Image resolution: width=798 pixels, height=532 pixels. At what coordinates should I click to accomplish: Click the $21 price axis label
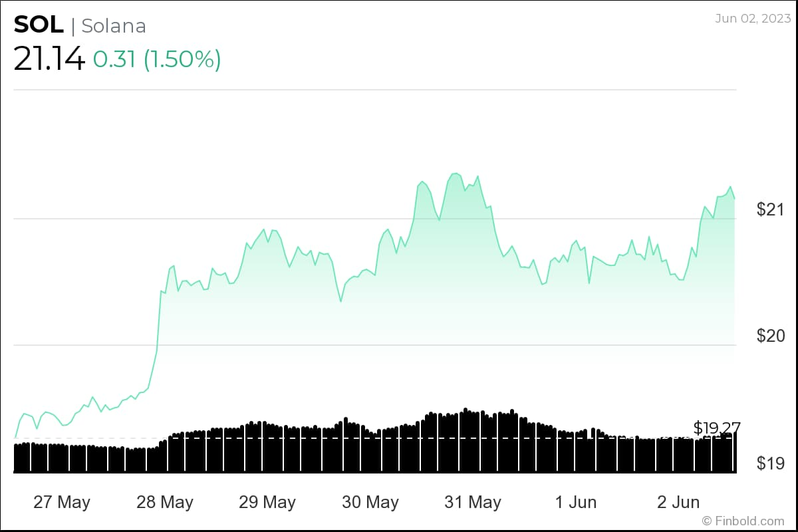[x=771, y=209]
